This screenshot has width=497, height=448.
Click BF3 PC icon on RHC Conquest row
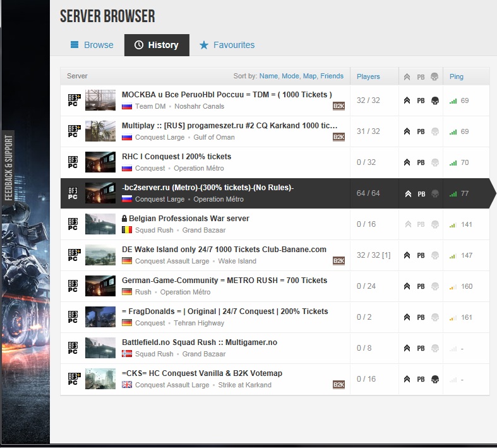tap(73, 162)
